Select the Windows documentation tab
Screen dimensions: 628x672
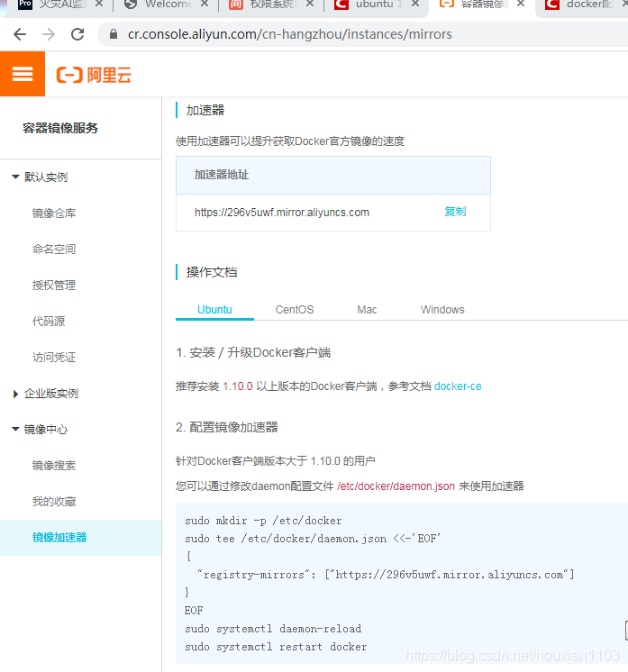(x=442, y=310)
